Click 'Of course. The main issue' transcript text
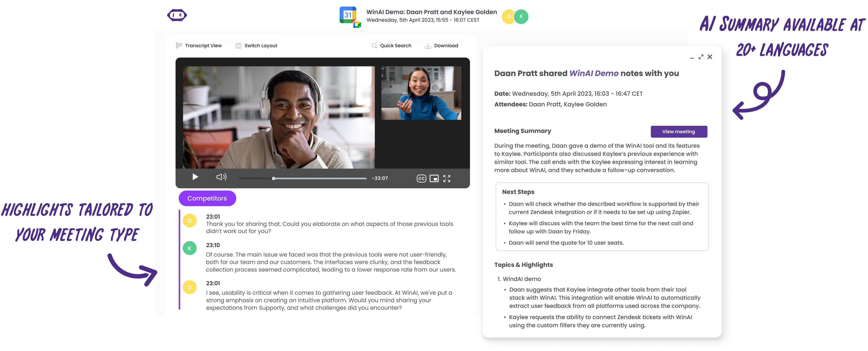Screen dimensions: 868x351 [x=331, y=262]
